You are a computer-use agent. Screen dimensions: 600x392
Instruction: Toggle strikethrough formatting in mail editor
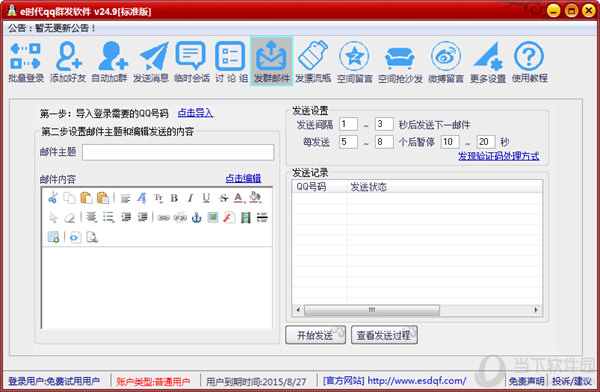[223, 198]
